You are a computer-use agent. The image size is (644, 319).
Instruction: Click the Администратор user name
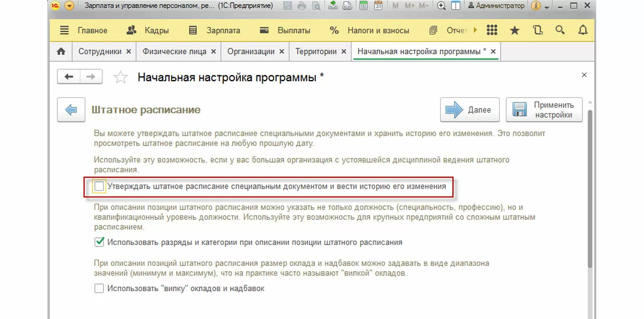click(496, 6)
